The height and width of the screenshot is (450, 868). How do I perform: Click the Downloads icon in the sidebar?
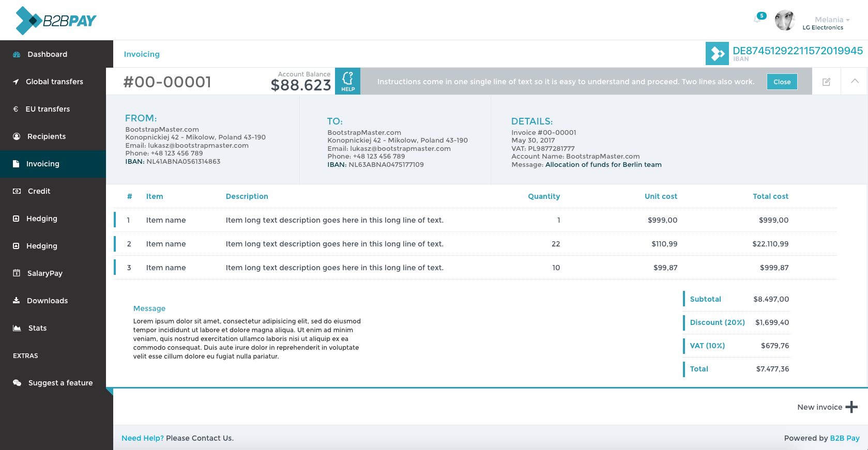pyautogui.click(x=17, y=301)
